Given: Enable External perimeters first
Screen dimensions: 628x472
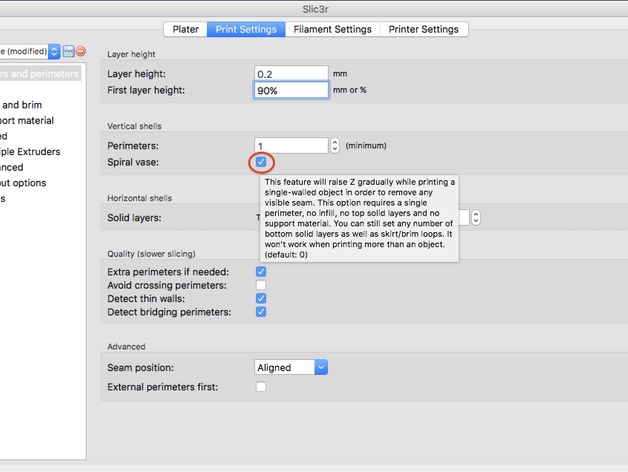Looking at the screenshot, I should pos(261,387).
